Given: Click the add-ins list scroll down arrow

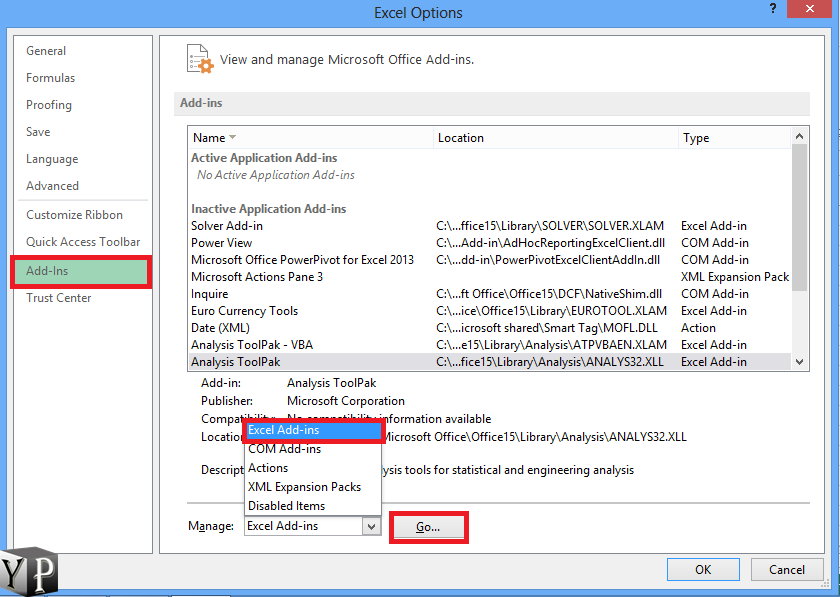Looking at the screenshot, I should 799,362.
